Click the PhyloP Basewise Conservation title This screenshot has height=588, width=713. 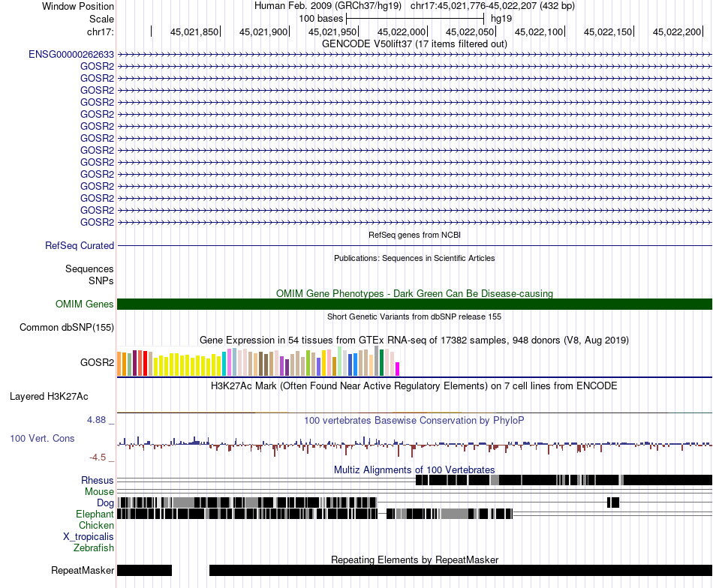(x=414, y=420)
